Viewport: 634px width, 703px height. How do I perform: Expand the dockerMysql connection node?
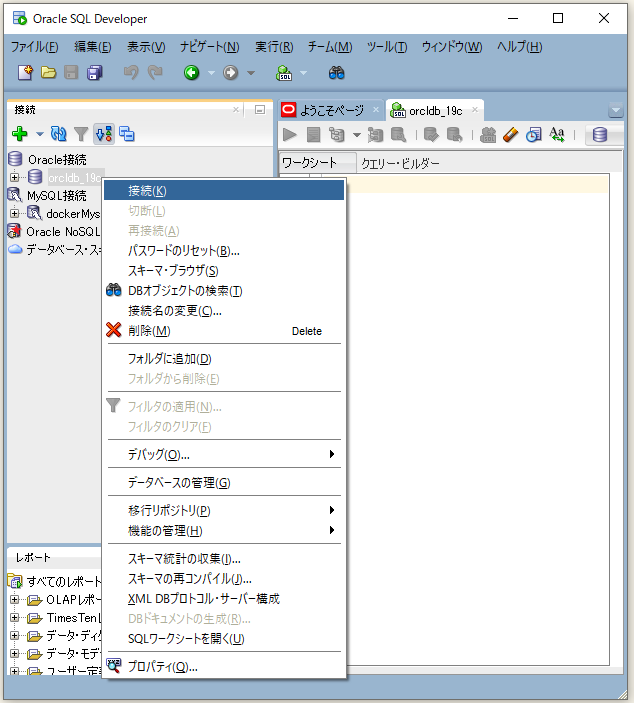(14, 213)
